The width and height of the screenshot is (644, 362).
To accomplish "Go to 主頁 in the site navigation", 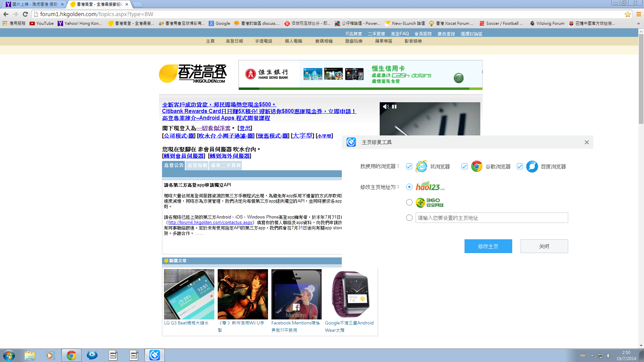I will 210,41.
